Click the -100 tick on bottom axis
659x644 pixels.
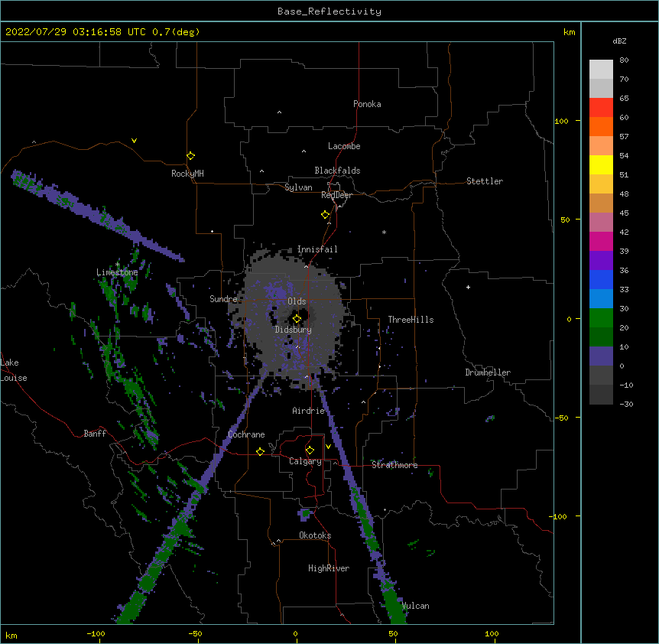(x=96, y=633)
